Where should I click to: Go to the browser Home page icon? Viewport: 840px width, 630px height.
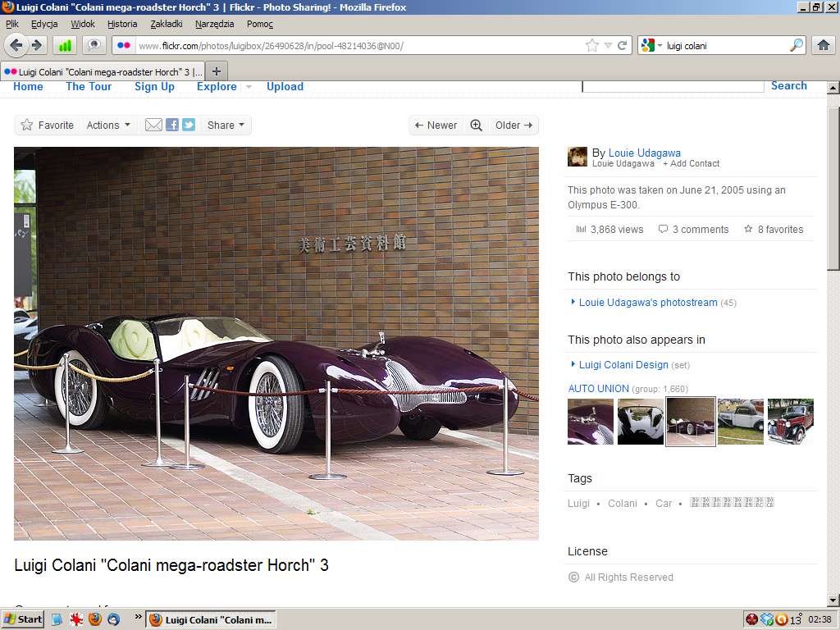(x=824, y=46)
